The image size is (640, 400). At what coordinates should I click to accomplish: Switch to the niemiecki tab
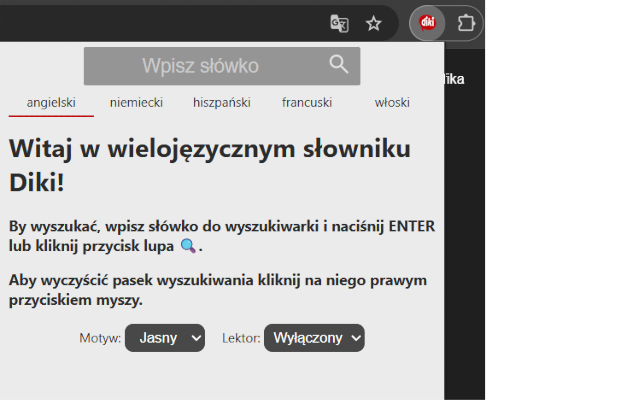[136, 102]
